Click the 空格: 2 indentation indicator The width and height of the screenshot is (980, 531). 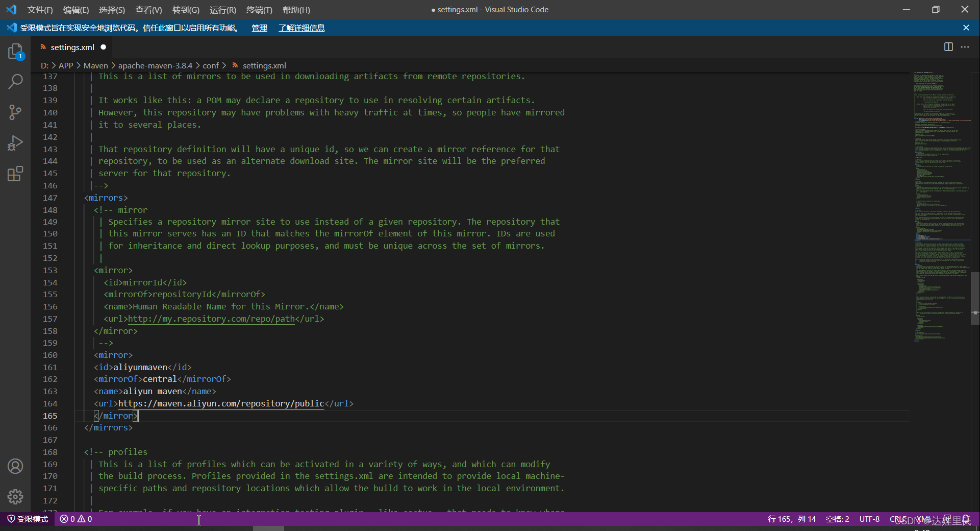point(837,519)
